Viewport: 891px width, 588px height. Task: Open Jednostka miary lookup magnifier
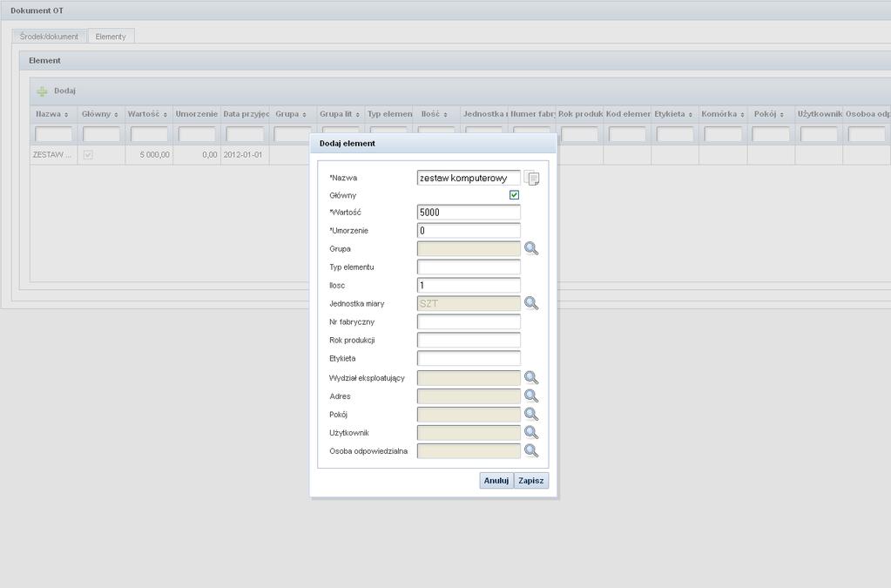[531, 303]
